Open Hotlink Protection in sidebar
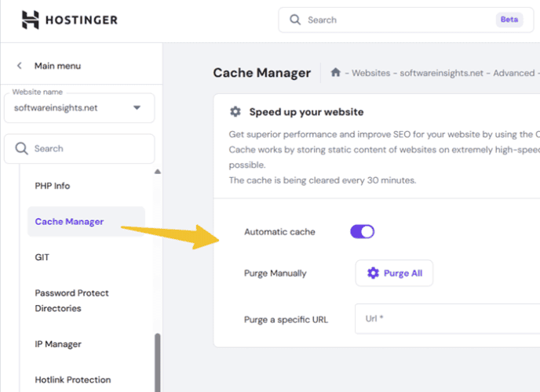The image size is (540, 392). tap(73, 379)
